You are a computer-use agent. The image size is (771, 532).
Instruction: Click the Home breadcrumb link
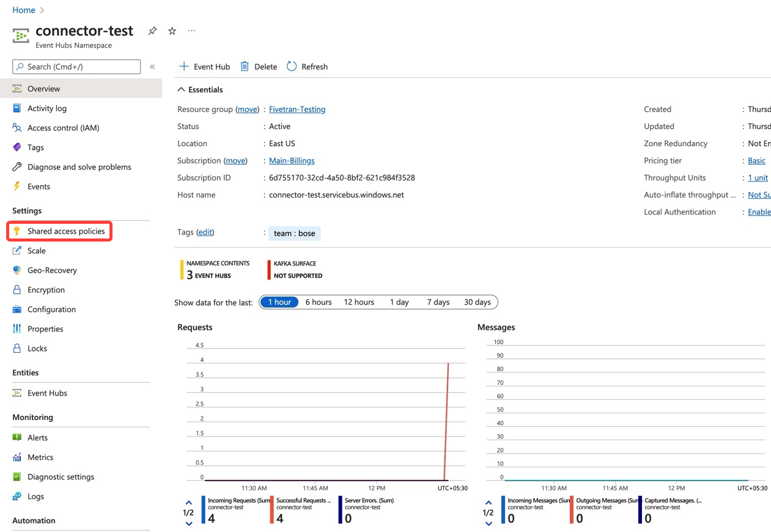pyautogui.click(x=24, y=10)
